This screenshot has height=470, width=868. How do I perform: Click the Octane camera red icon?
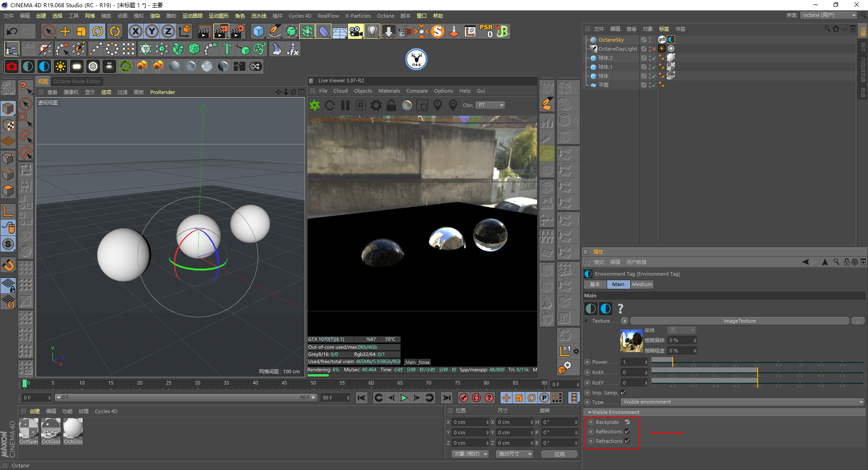click(12, 66)
